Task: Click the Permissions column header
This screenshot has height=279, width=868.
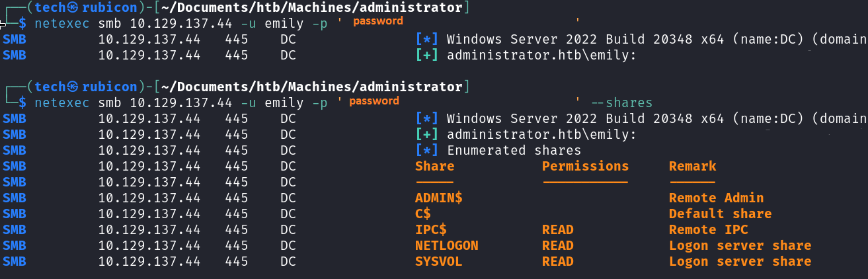Action: 585,166
